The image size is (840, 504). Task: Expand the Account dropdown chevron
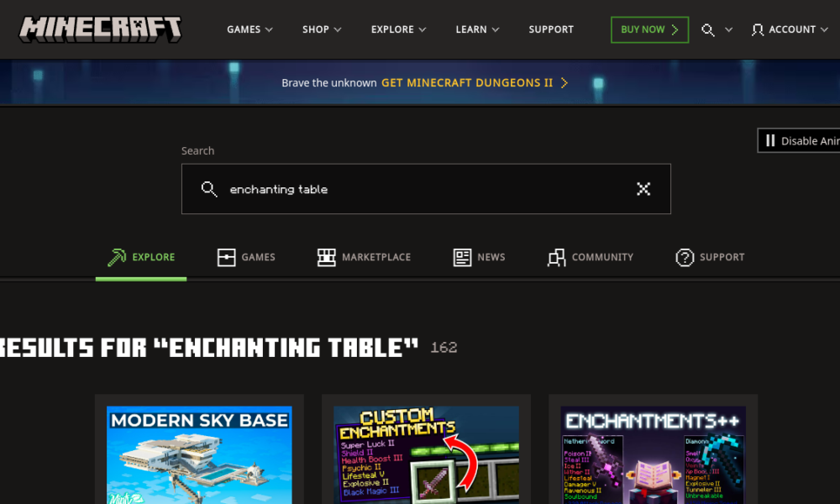coord(824,30)
